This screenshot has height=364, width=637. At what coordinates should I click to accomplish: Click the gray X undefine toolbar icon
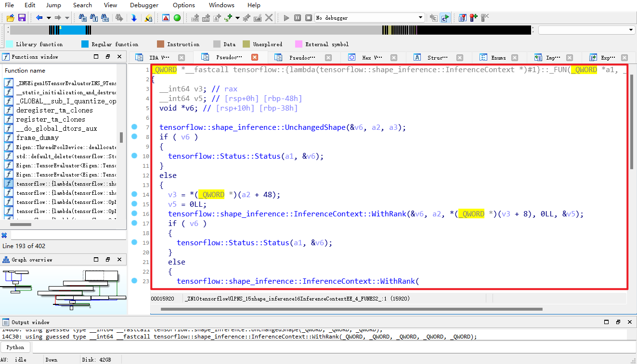269,18
